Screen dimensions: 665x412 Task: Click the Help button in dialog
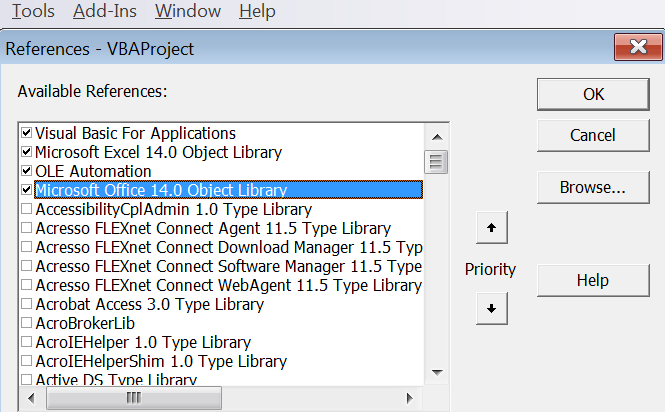click(593, 280)
